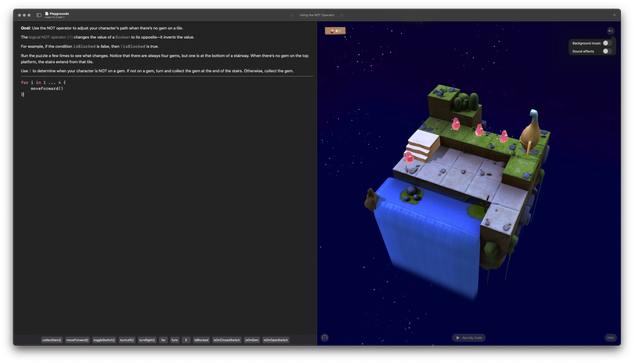Click the 'for i in 1 ... 4 {' line

tap(43, 82)
